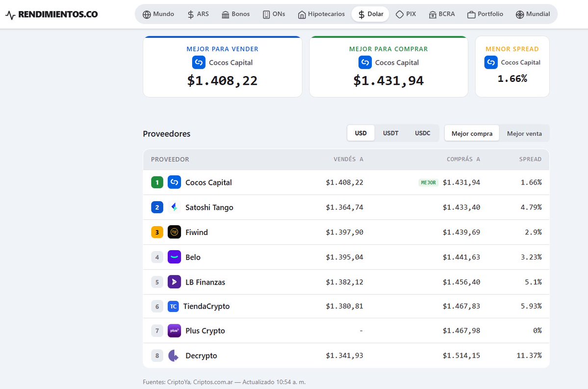Switch the currency to USDT
The image size is (588, 389).
point(390,133)
